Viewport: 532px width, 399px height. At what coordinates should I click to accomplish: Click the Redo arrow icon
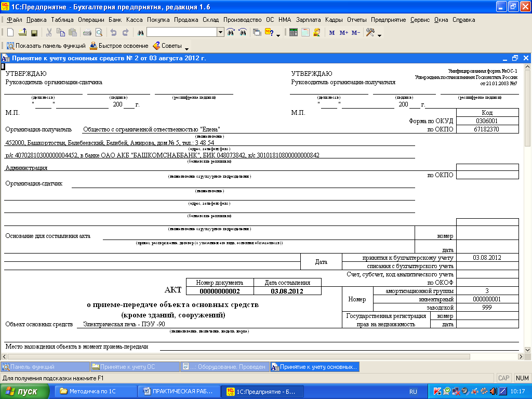(x=125, y=33)
